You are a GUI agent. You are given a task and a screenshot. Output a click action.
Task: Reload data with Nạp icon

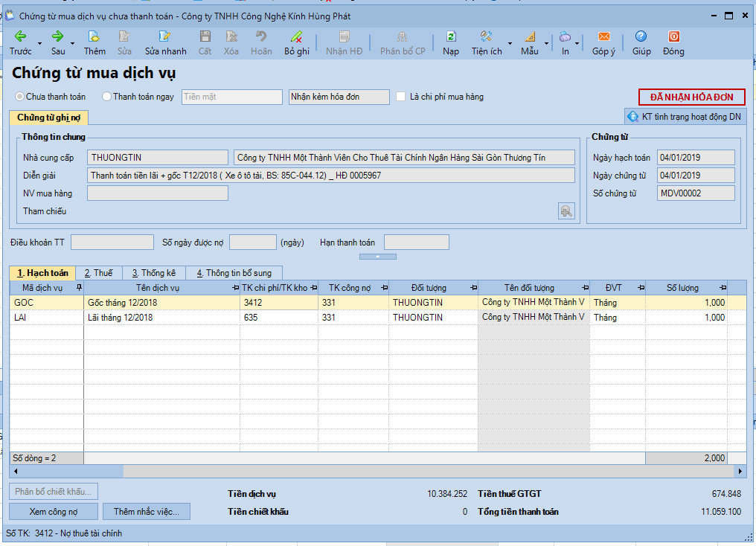point(451,36)
